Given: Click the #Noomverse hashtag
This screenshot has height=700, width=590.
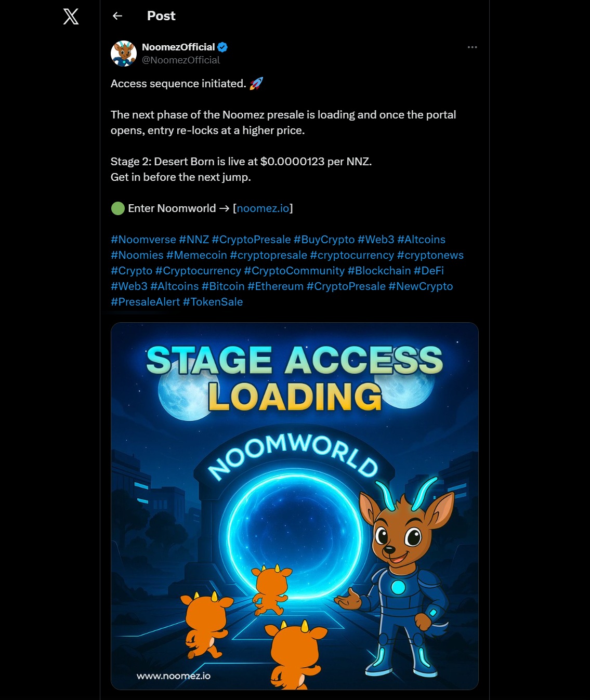Looking at the screenshot, I should coord(143,240).
